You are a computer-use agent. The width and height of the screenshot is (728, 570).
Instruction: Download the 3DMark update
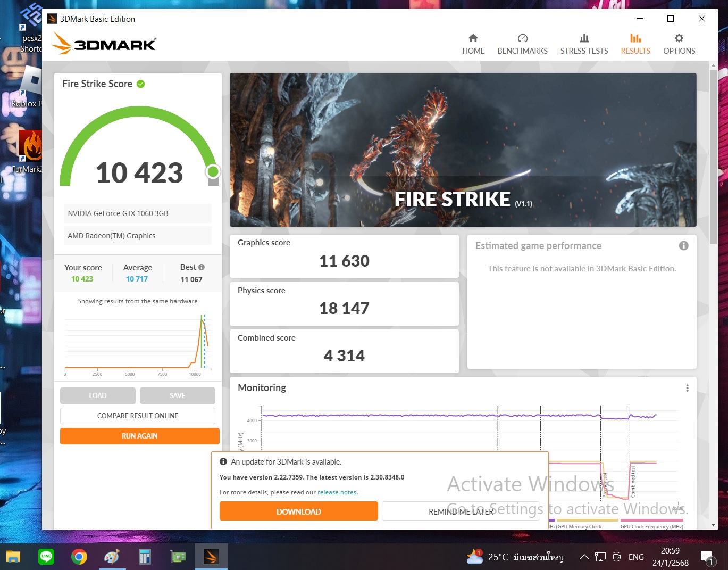299,511
